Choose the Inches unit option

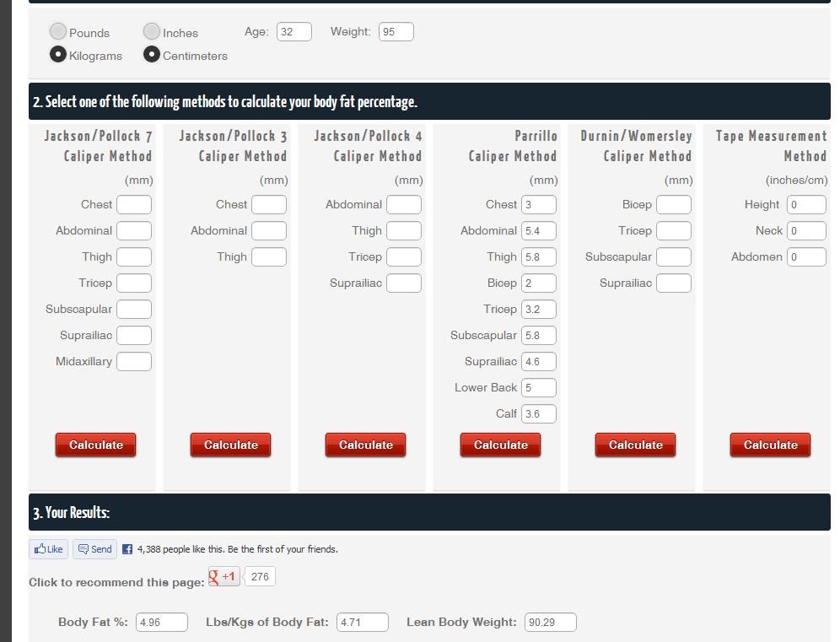coord(152,32)
